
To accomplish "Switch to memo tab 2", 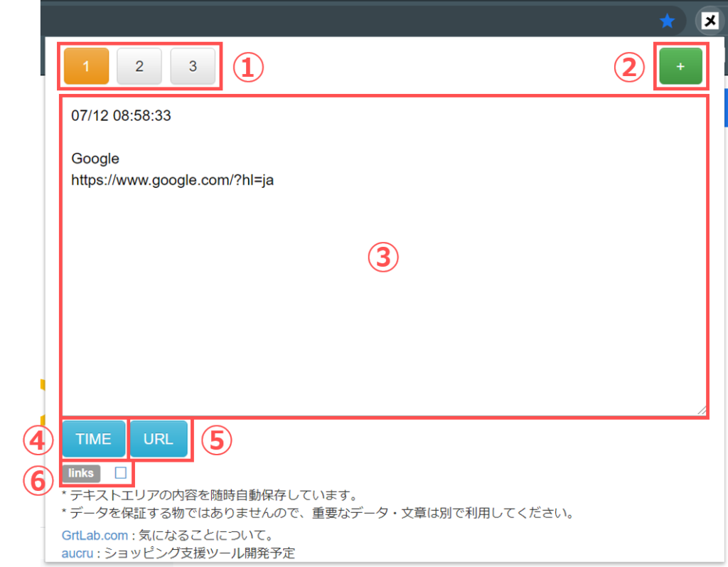I will coord(139,66).
